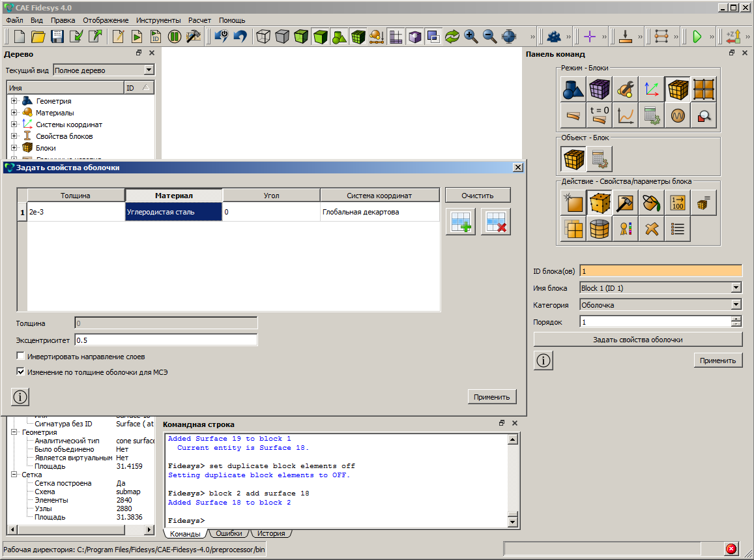Click the green run calculation arrow icon

pyautogui.click(x=697, y=37)
